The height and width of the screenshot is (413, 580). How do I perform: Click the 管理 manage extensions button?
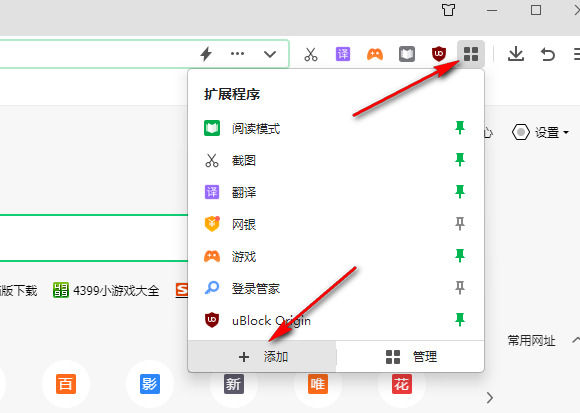(x=410, y=357)
